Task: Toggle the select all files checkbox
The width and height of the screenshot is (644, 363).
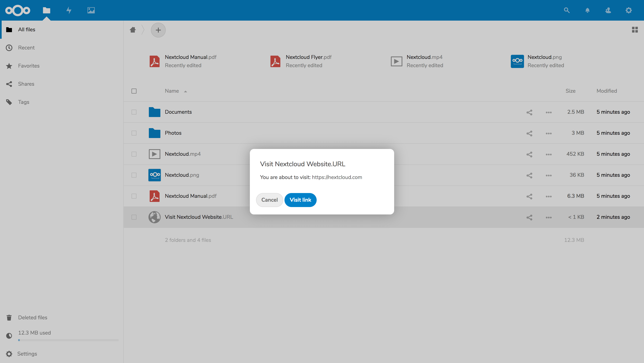Action: click(134, 91)
